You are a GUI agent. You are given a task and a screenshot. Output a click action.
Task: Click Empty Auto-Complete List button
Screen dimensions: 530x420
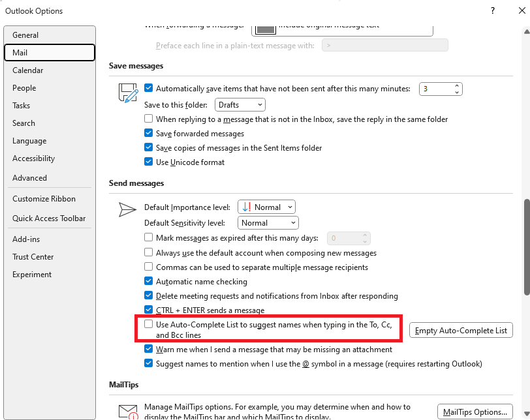(x=461, y=330)
